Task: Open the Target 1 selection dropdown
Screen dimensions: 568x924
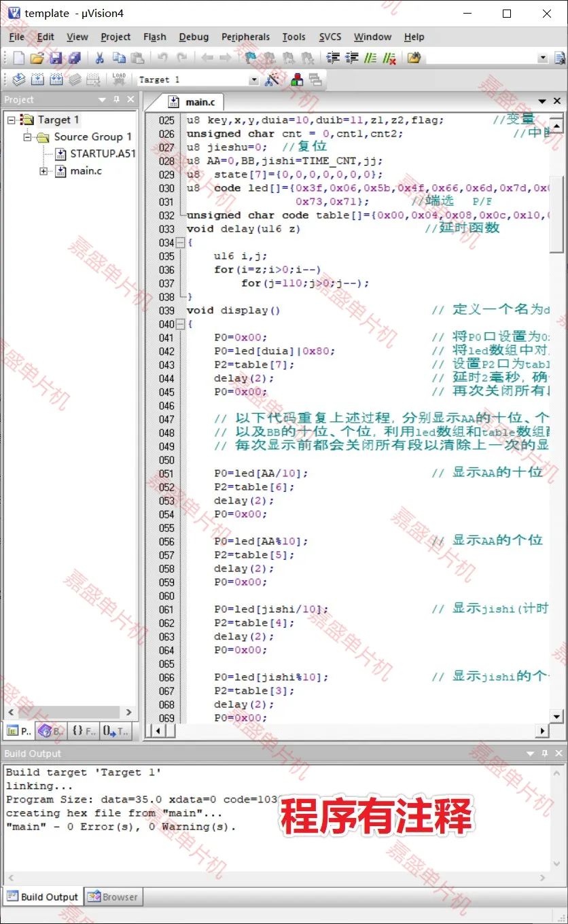Action: pos(253,79)
